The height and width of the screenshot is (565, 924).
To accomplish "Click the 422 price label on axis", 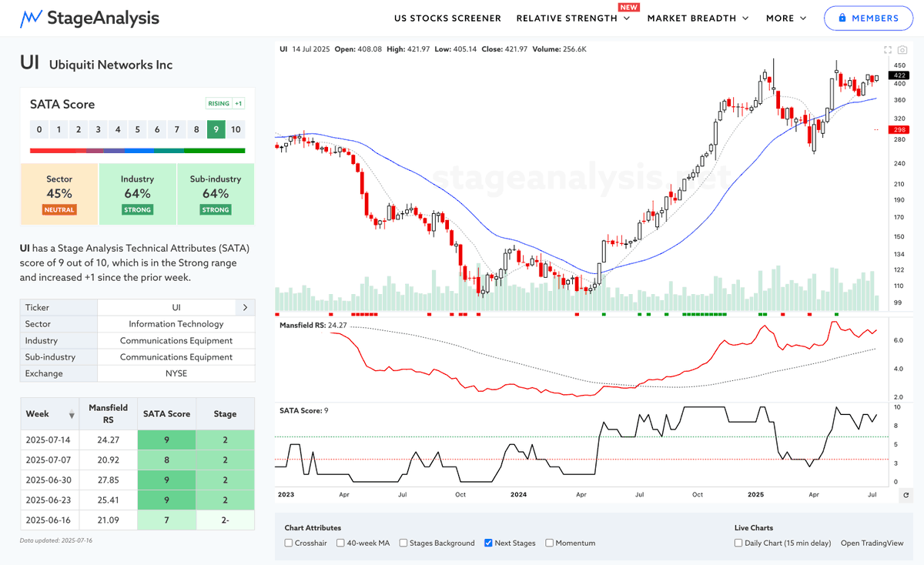I will (x=899, y=75).
